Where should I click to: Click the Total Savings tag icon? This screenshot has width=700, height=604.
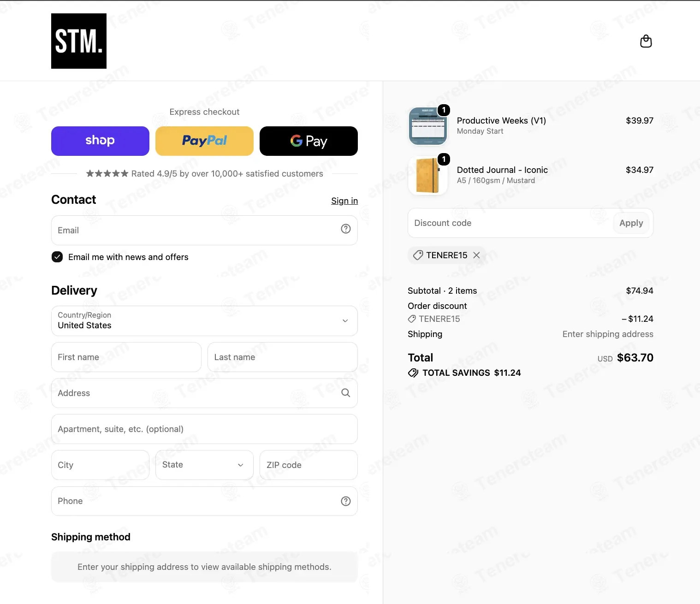(413, 373)
